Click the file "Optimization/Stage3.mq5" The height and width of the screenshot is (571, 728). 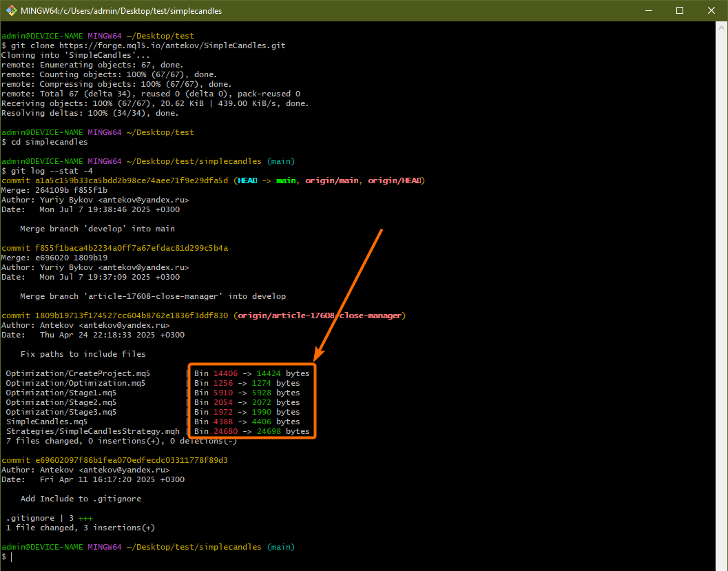(61, 412)
